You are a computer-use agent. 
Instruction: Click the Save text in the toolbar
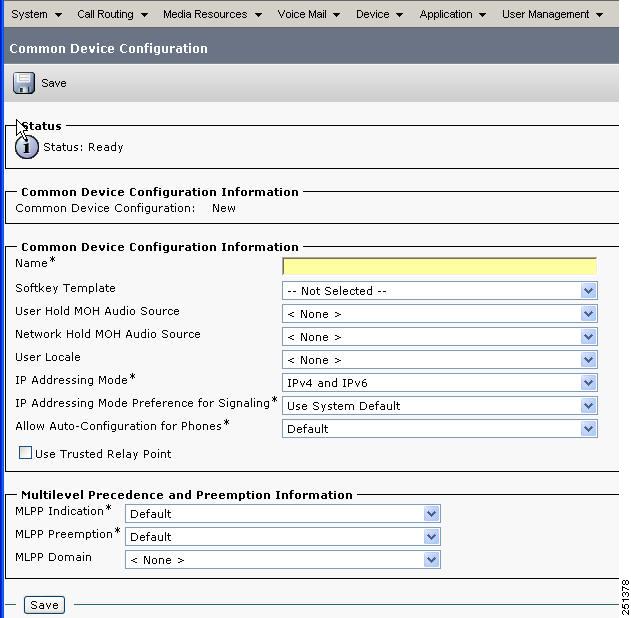54,83
